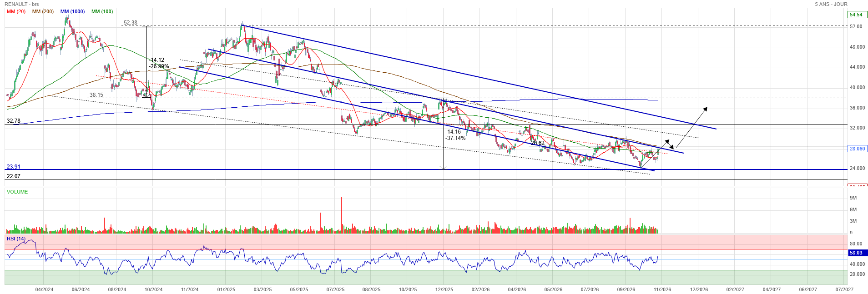Viewport: 868px width, 294px height.
Task: Click the "32.78" horizontal line label
Action: pos(14,121)
